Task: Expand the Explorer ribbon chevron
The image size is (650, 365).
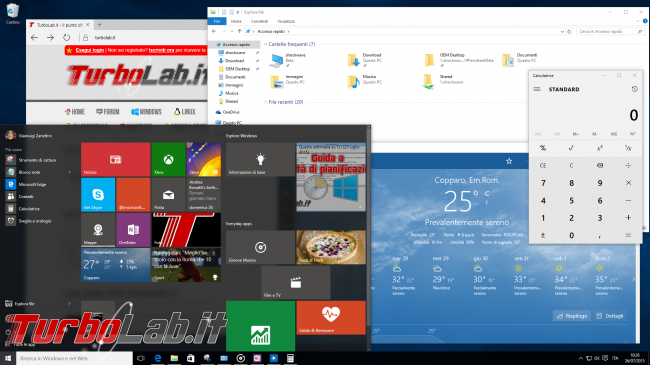Action: [x=638, y=21]
